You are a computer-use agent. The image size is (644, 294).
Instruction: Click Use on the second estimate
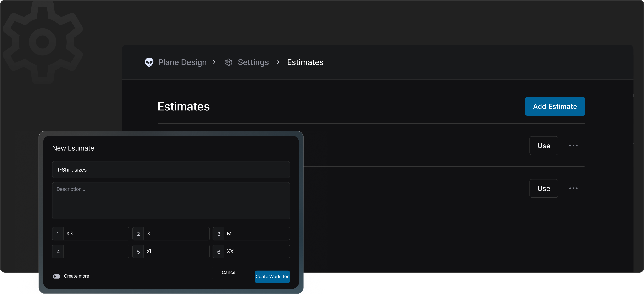tap(543, 188)
